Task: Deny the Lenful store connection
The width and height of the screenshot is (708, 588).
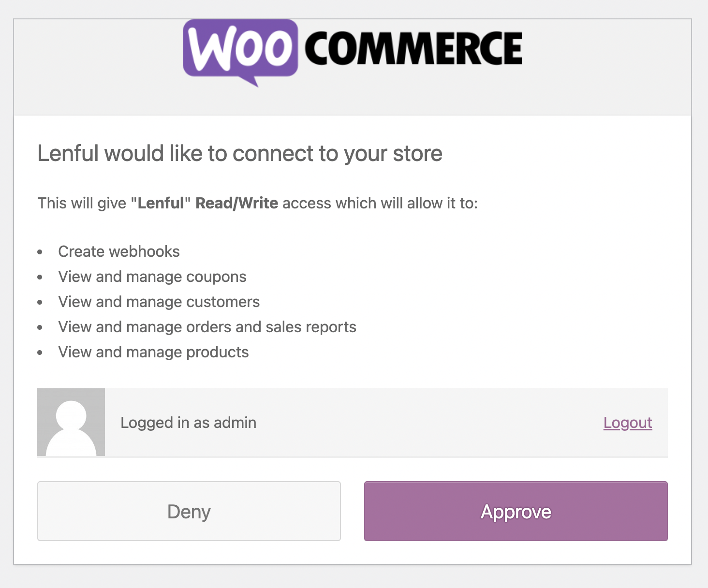Action: coord(189,511)
